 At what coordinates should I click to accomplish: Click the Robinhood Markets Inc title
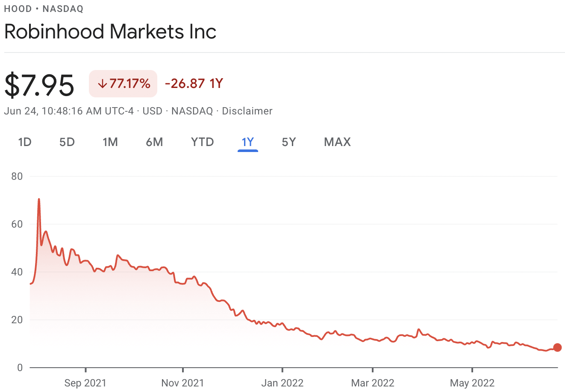coord(109,31)
